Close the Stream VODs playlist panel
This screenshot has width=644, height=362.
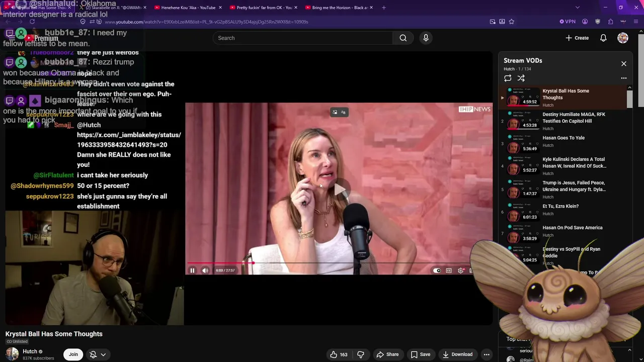(x=624, y=64)
